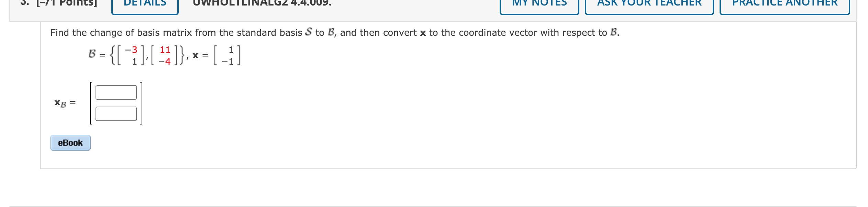Click the first component field of xB
Image resolution: width=868 pixels, height=207 pixels.
[x=116, y=92]
